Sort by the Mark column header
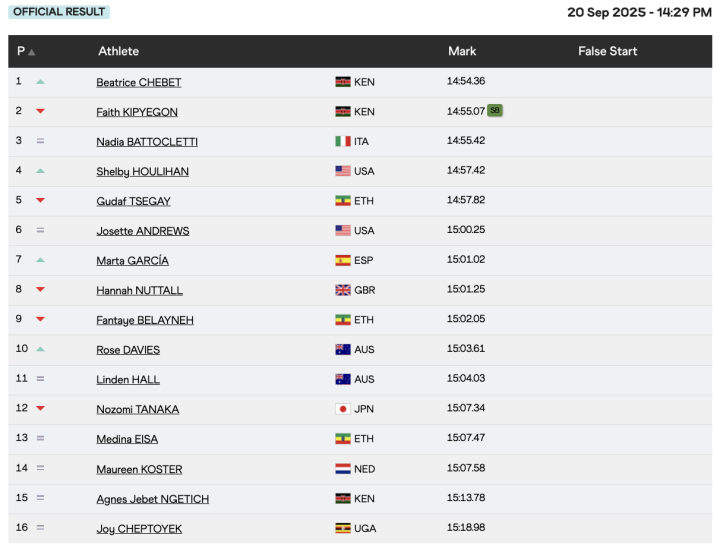Image resolution: width=720 pixels, height=554 pixels. click(462, 51)
